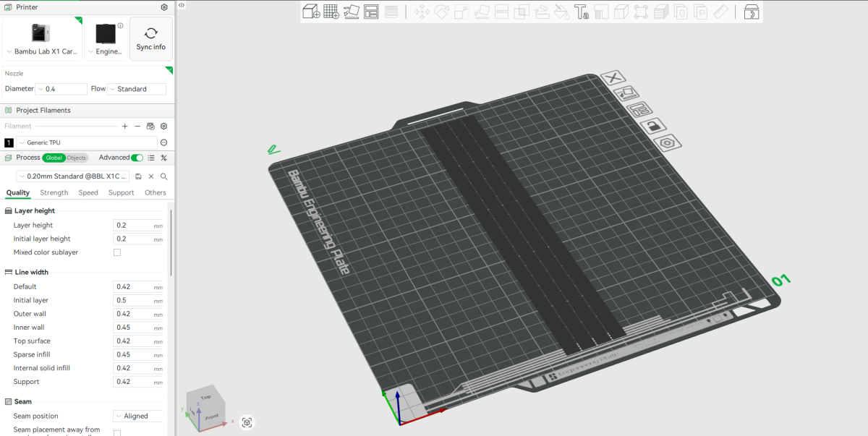
Task: Open the Flow Standard dropdown
Action: [136, 89]
